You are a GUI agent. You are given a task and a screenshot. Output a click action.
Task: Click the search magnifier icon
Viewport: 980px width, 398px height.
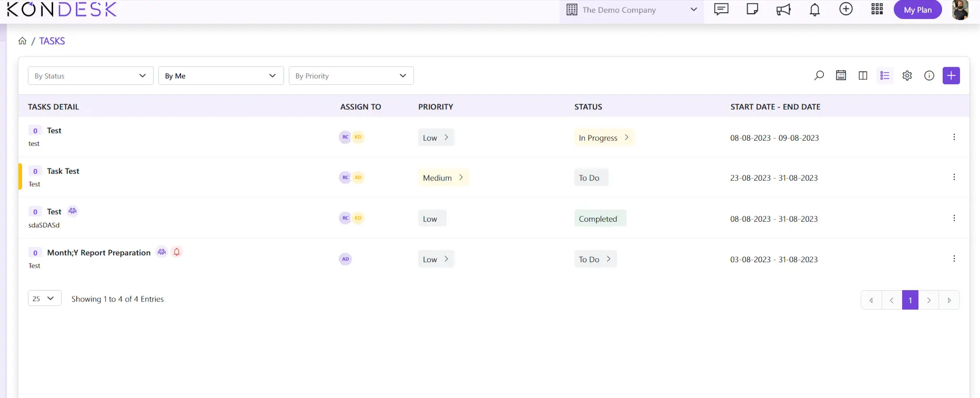coord(819,76)
